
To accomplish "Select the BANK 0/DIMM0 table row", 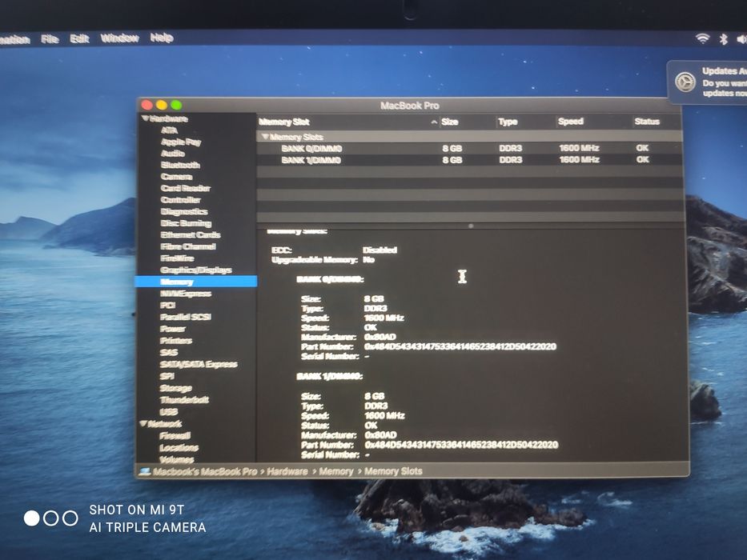I will (469, 148).
